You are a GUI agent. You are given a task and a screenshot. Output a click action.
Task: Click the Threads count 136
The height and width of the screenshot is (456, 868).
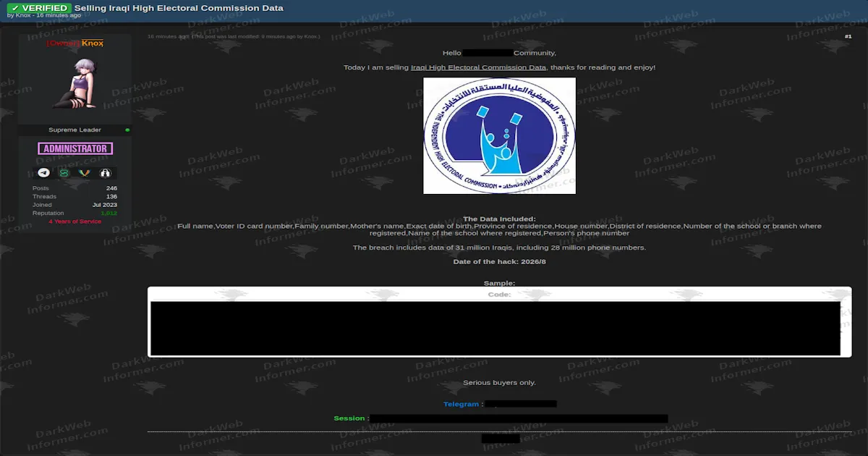(111, 197)
